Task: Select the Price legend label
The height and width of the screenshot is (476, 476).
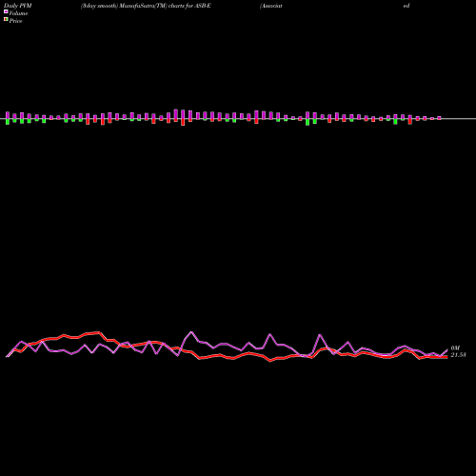Action: [x=15, y=21]
